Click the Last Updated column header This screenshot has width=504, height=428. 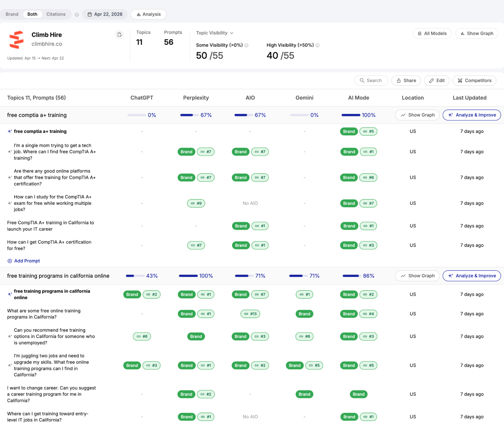pos(469,98)
